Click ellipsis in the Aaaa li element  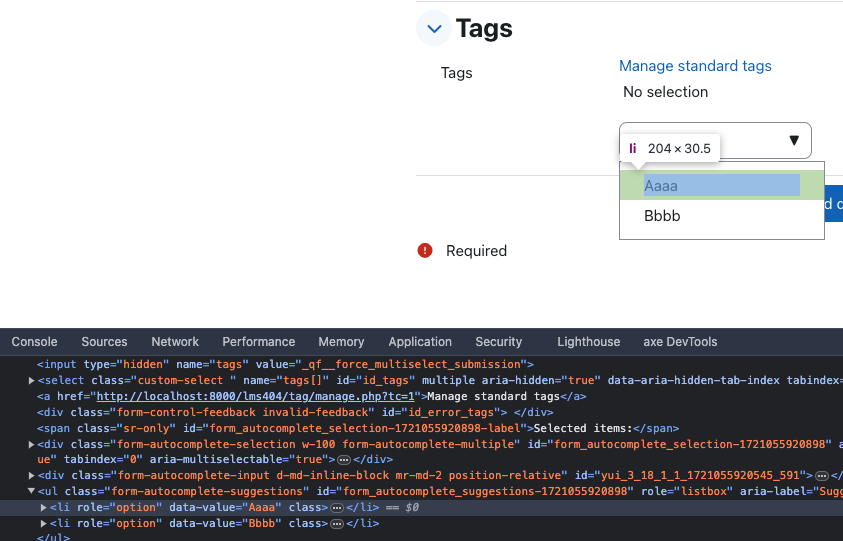point(337,508)
